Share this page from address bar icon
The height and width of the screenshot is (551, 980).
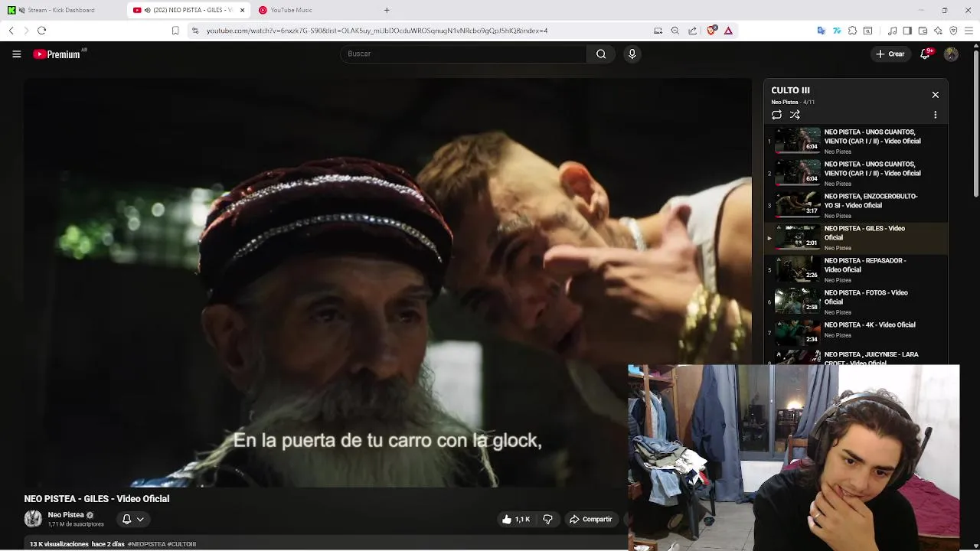(x=692, y=31)
